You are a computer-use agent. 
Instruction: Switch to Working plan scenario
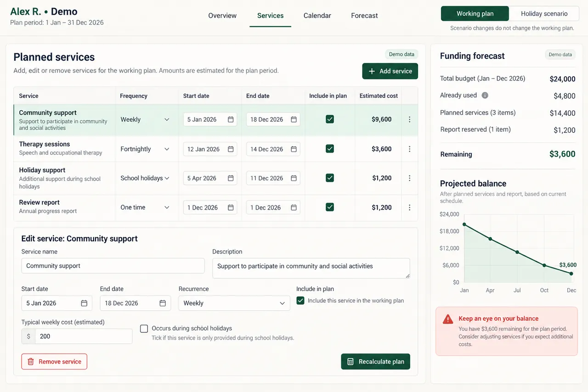(x=475, y=14)
